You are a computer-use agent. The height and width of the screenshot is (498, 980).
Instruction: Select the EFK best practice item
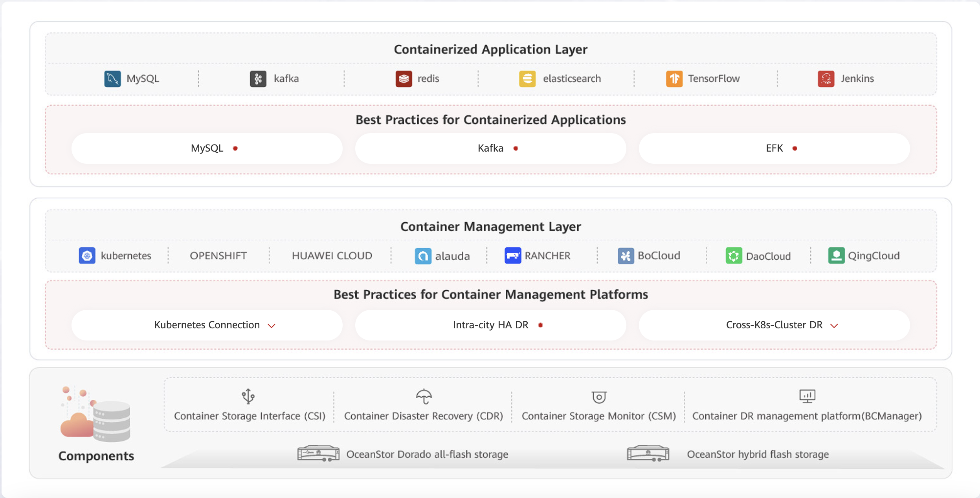click(774, 148)
